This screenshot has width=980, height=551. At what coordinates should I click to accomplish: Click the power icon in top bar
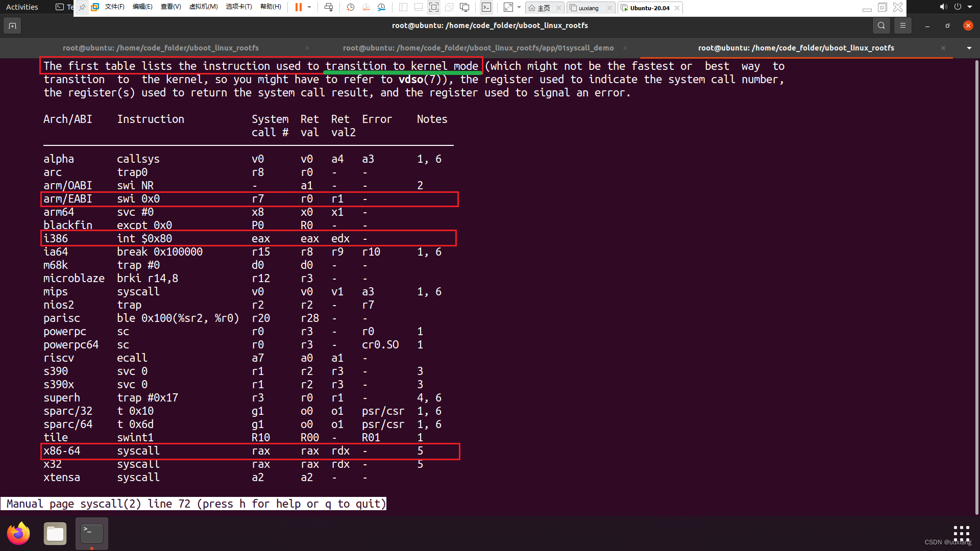coord(958,7)
